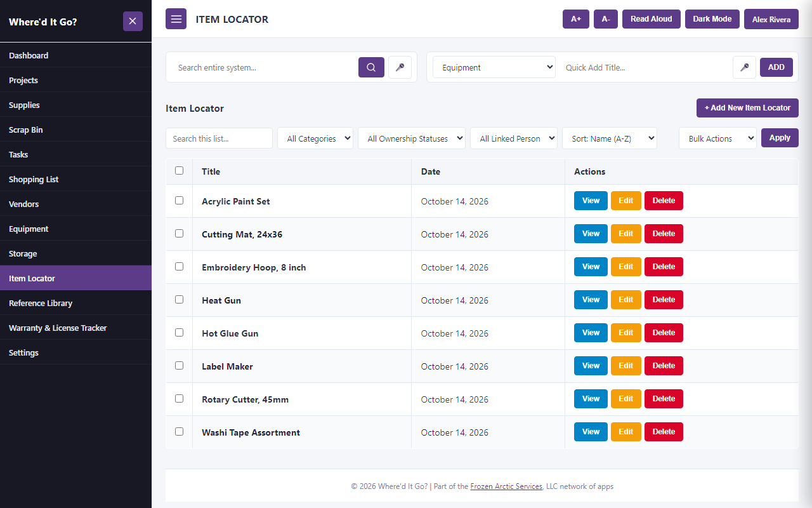This screenshot has height=508, width=812.
Task: Go to Dashboard in the sidebar
Action: pos(75,55)
